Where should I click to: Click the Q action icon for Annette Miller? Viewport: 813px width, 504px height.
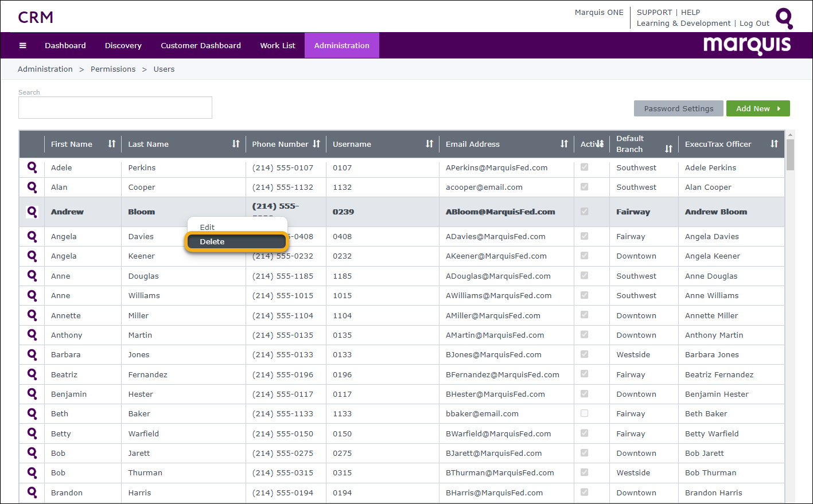click(32, 315)
